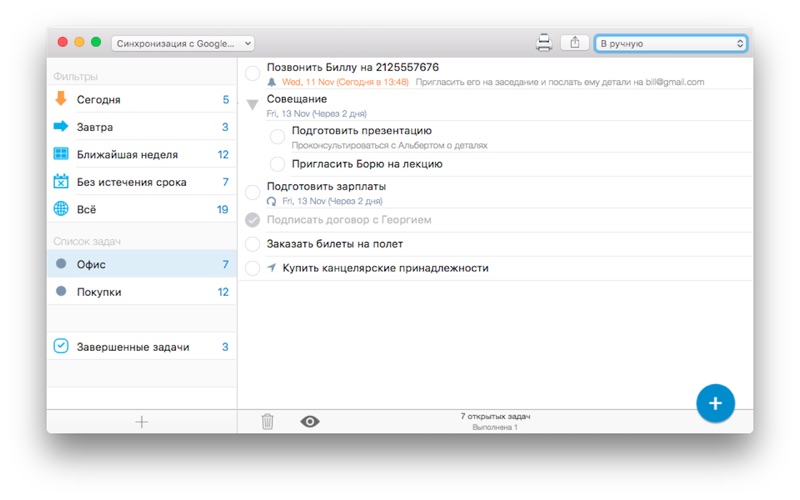View Завершенные задачи list
This screenshot has width=800, height=500.
(142, 347)
